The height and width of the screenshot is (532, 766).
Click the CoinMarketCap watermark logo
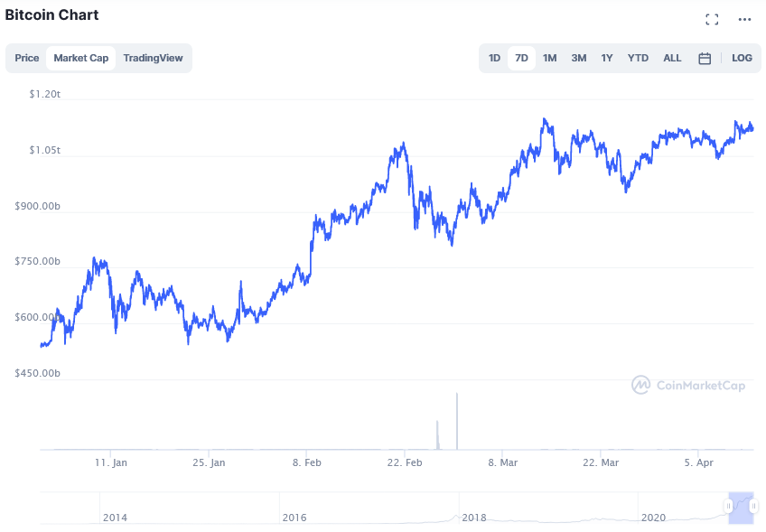(x=688, y=386)
